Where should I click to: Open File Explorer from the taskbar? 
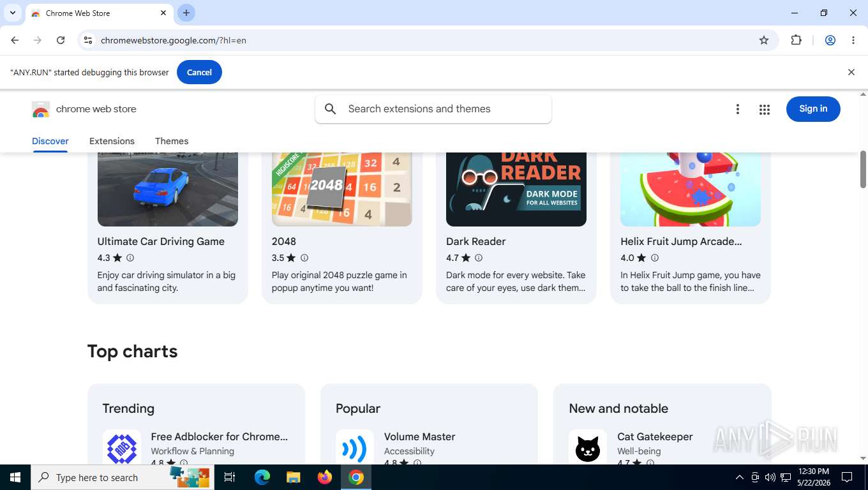[293, 477]
